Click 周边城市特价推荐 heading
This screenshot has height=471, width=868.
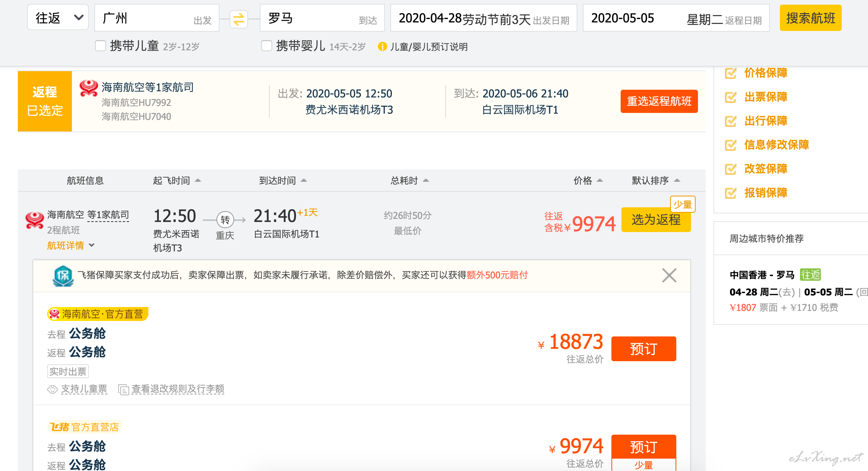pos(767,239)
